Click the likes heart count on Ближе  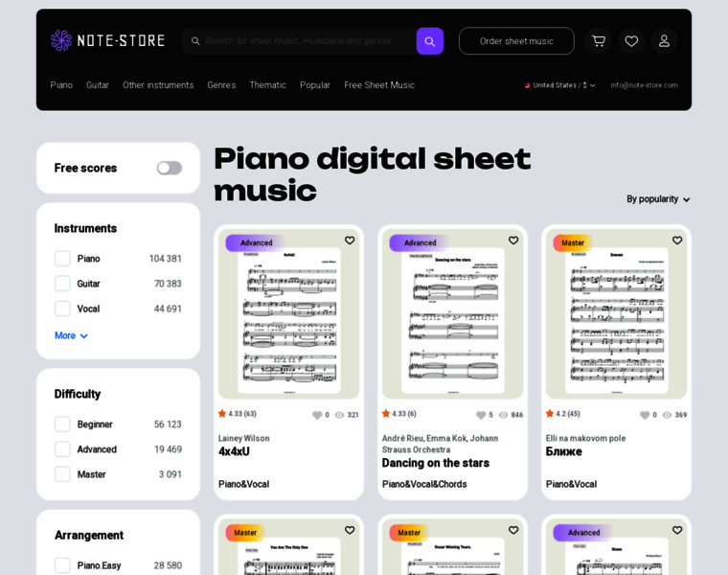[x=648, y=415]
